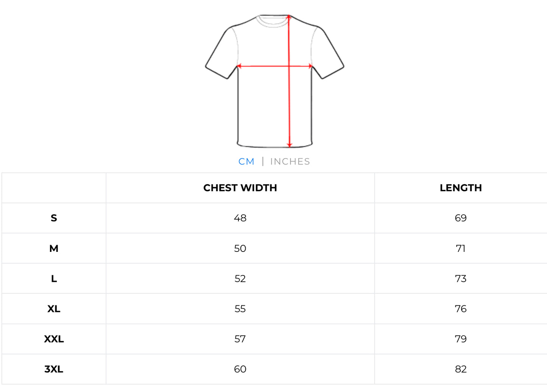Click the red vertical length arrow
This screenshot has height=392, width=547.
click(289, 106)
